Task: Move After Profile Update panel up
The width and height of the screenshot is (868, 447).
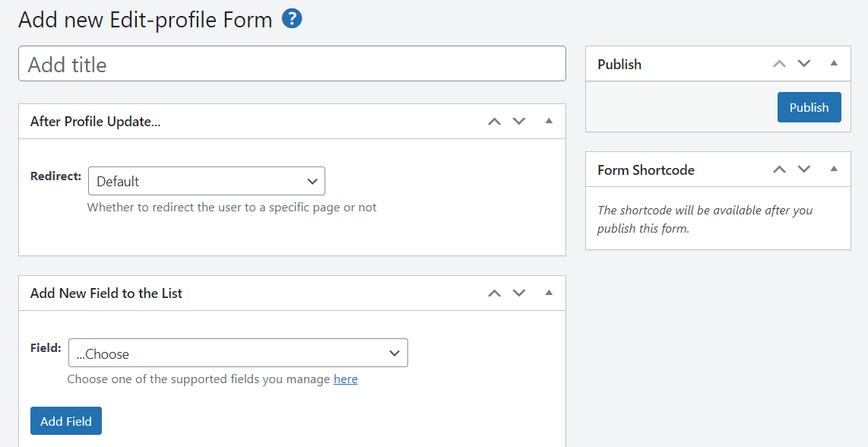Action: tap(494, 122)
